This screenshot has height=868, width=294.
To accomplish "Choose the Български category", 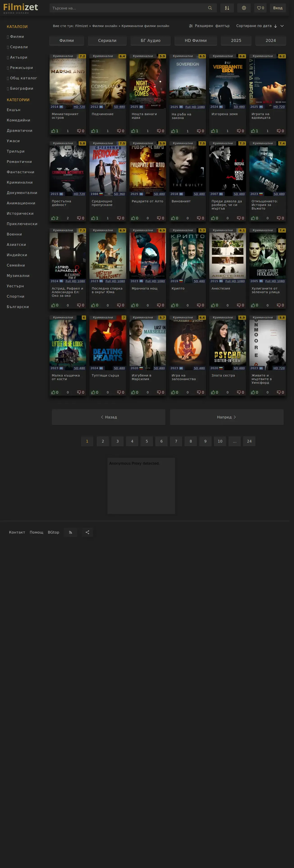I will pyautogui.click(x=18, y=307).
